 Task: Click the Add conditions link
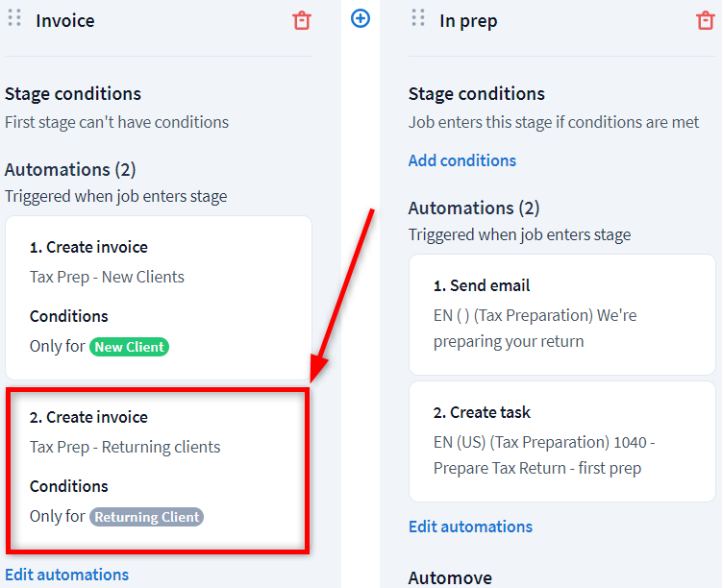[462, 160]
